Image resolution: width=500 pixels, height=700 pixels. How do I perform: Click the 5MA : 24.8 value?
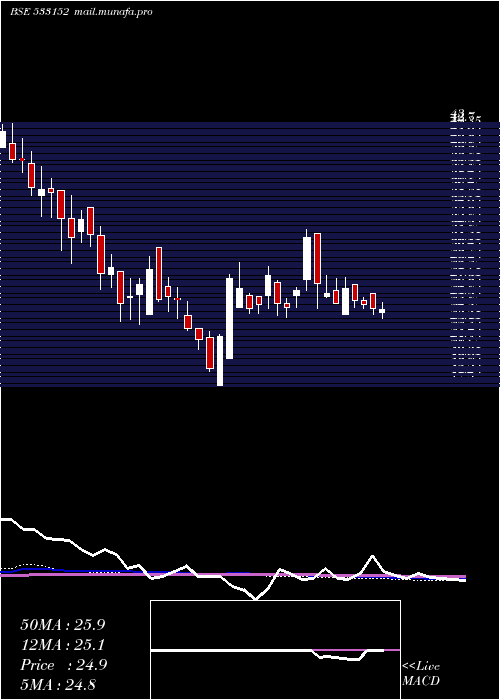point(58,684)
